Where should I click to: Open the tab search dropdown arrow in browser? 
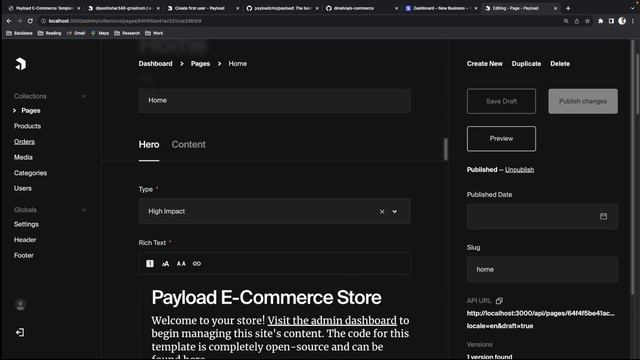coord(632,8)
